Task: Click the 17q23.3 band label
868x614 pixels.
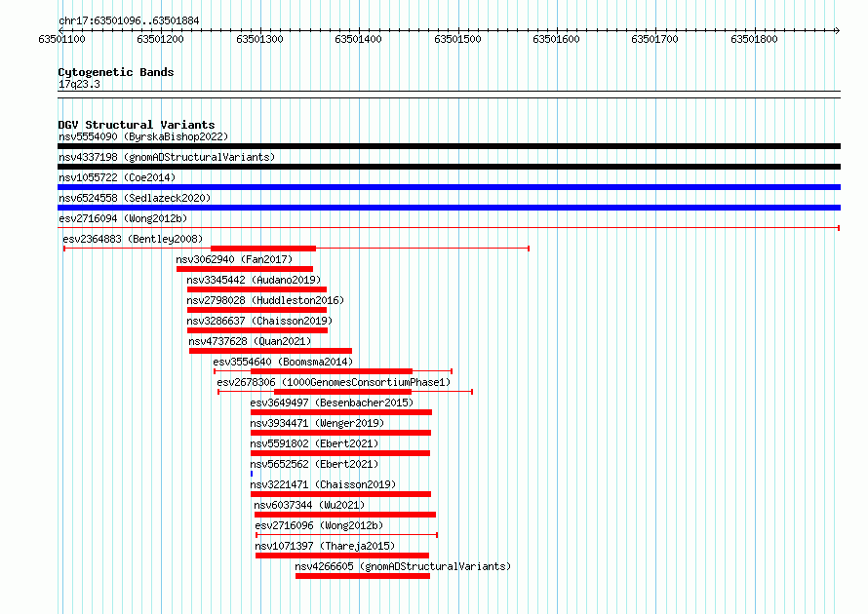Action: 79,84
